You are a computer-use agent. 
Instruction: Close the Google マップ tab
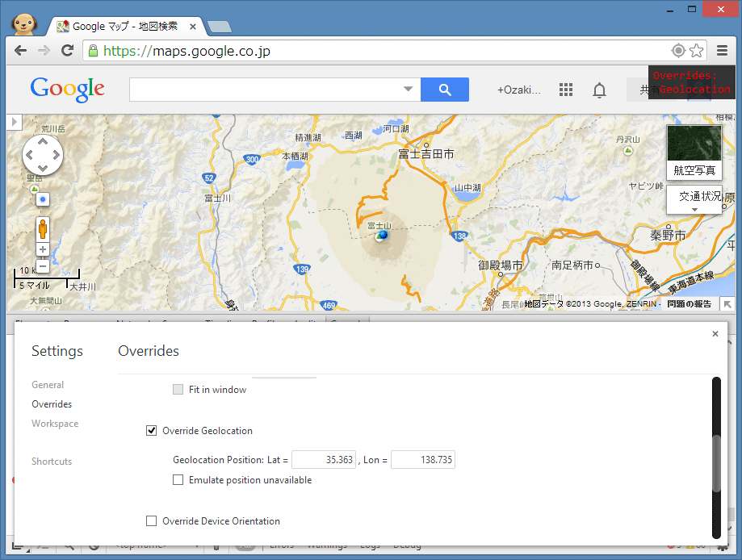point(193,27)
